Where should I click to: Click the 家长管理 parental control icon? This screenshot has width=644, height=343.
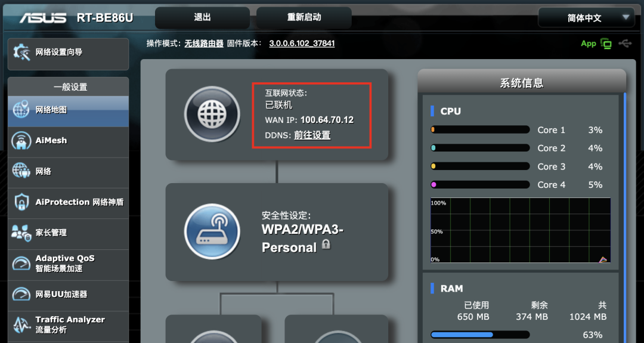21,233
